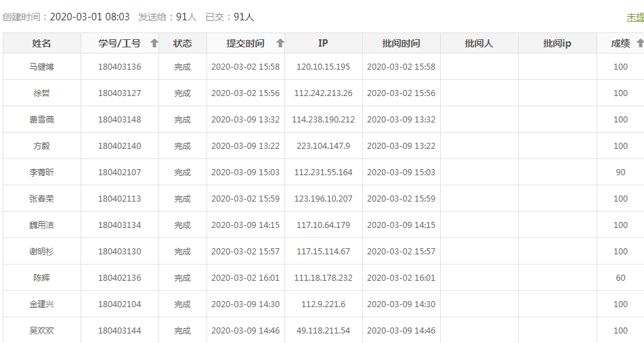Click the 姓名 column header
Viewport: 644px width, 343px height.
point(41,43)
